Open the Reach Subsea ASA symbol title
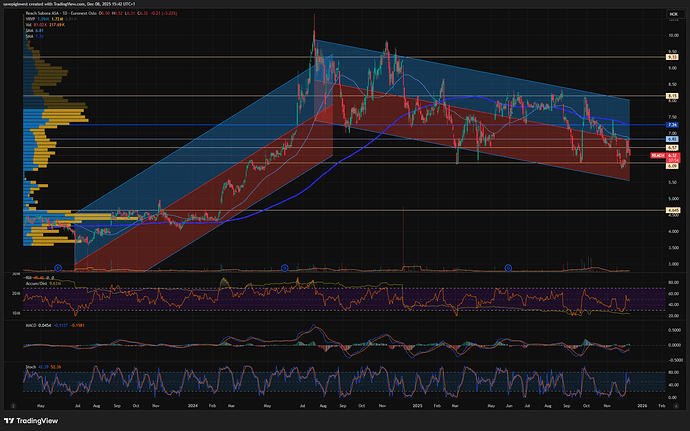Viewport: 690px width, 431px height. coord(47,15)
